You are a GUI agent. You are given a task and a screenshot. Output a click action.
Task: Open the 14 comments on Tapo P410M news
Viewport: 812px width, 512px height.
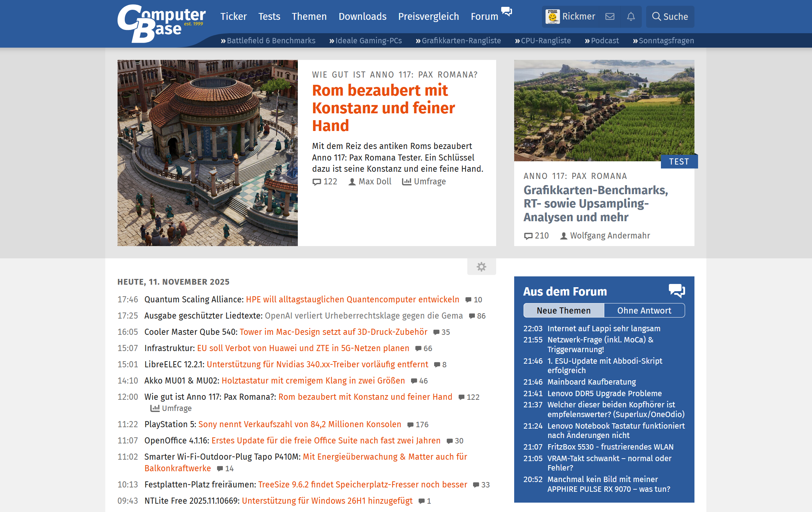[225, 468]
